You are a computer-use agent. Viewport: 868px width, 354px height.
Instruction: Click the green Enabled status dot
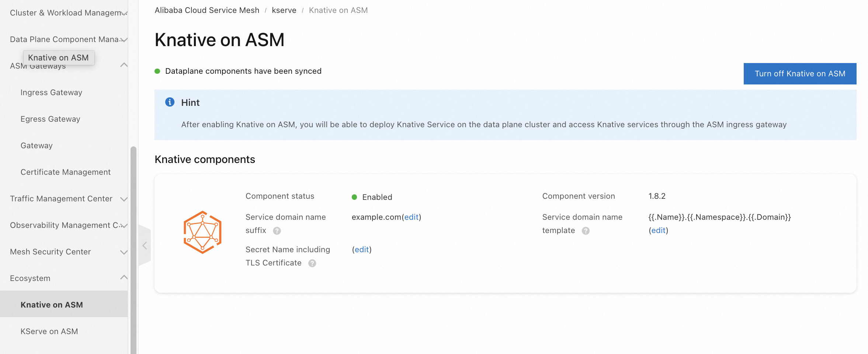(354, 197)
